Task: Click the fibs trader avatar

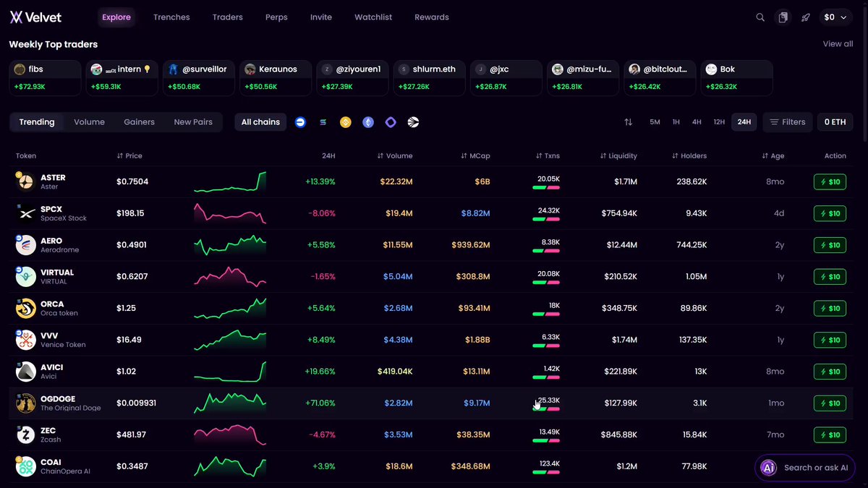Action: point(20,69)
